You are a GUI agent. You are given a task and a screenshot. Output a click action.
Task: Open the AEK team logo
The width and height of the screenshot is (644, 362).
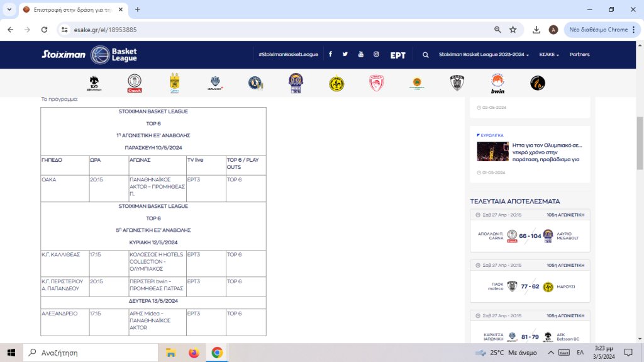[x=94, y=83]
